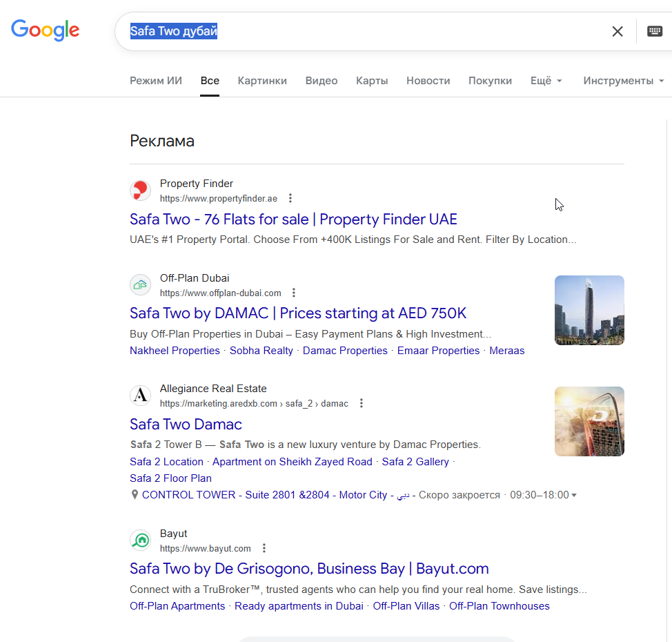Open three-dot menu next to bayut.com
The height and width of the screenshot is (642, 672).
(x=264, y=548)
